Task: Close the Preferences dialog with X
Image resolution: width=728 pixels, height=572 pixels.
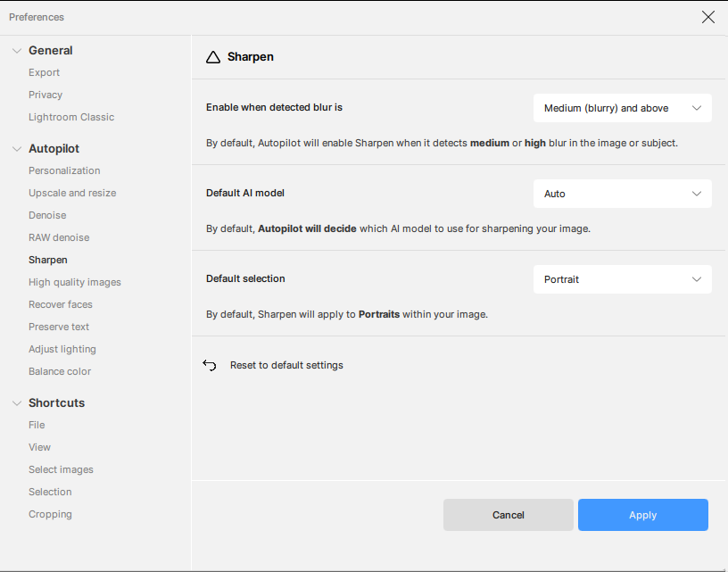Action: point(708,17)
